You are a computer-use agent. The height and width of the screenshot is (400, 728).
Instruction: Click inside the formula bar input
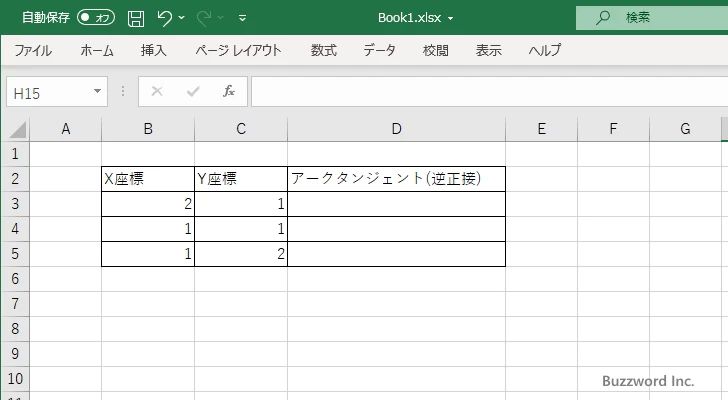(x=490, y=92)
